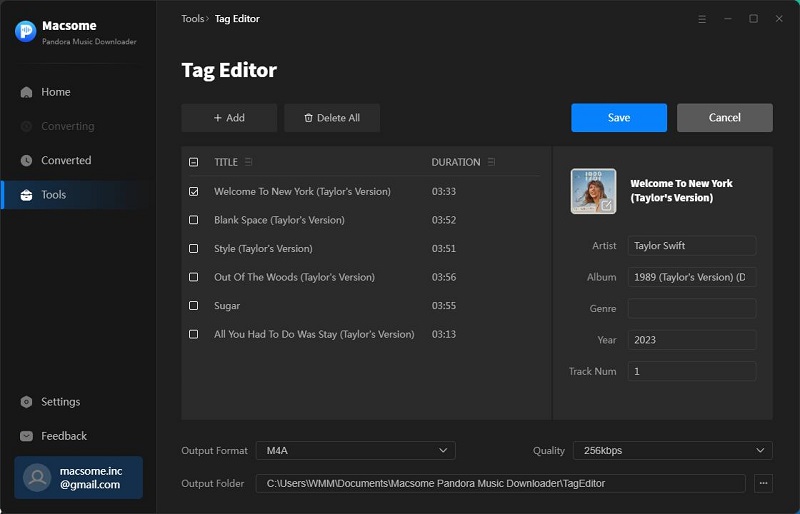Check the Sugar track checkbox
The height and width of the screenshot is (514, 800).
[193, 306]
